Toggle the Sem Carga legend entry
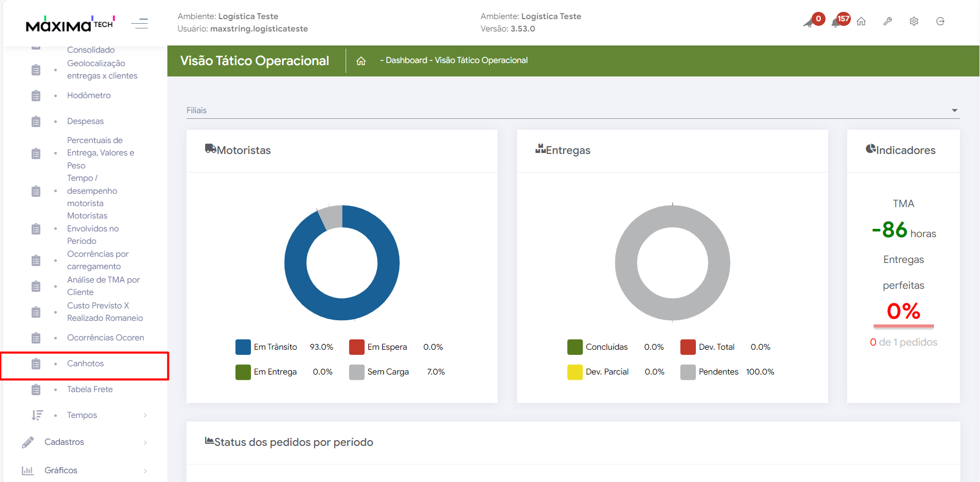980x482 pixels. 387,372
